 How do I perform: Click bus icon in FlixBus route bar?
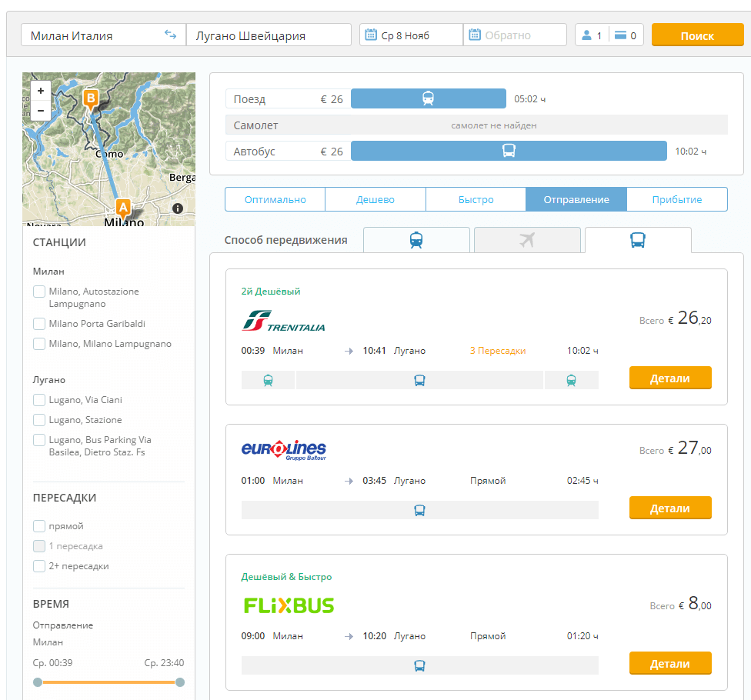419,665
